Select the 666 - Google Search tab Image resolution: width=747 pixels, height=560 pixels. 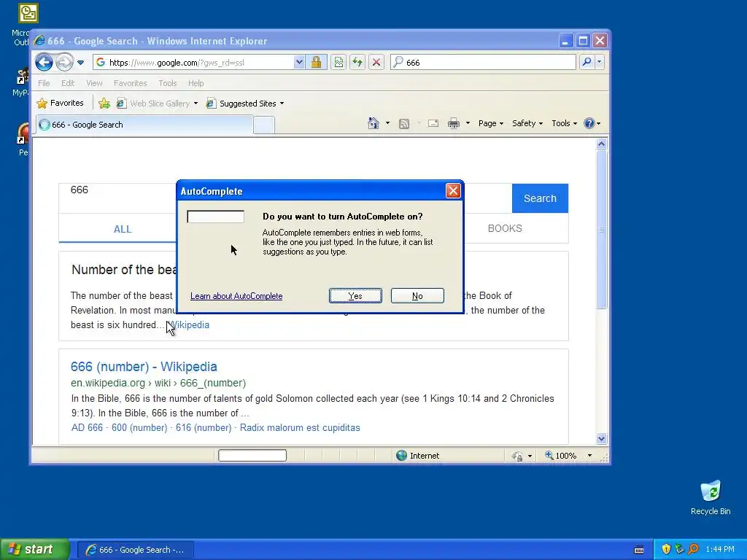tap(145, 125)
